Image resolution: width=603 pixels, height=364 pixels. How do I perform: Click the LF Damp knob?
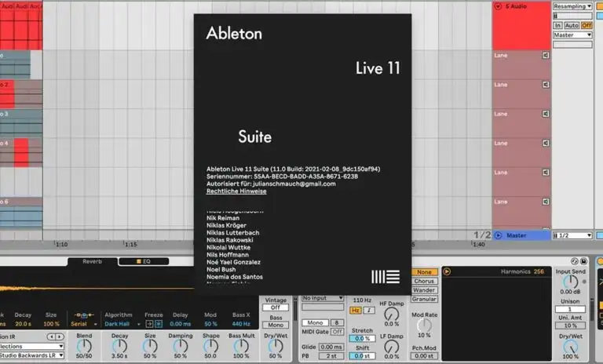(392, 347)
